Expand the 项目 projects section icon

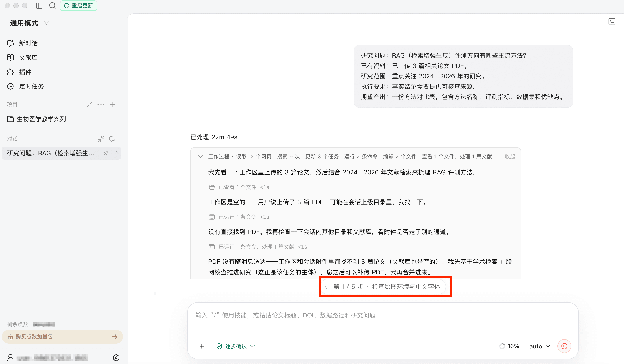pyautogui.click(x=90, y=104)
